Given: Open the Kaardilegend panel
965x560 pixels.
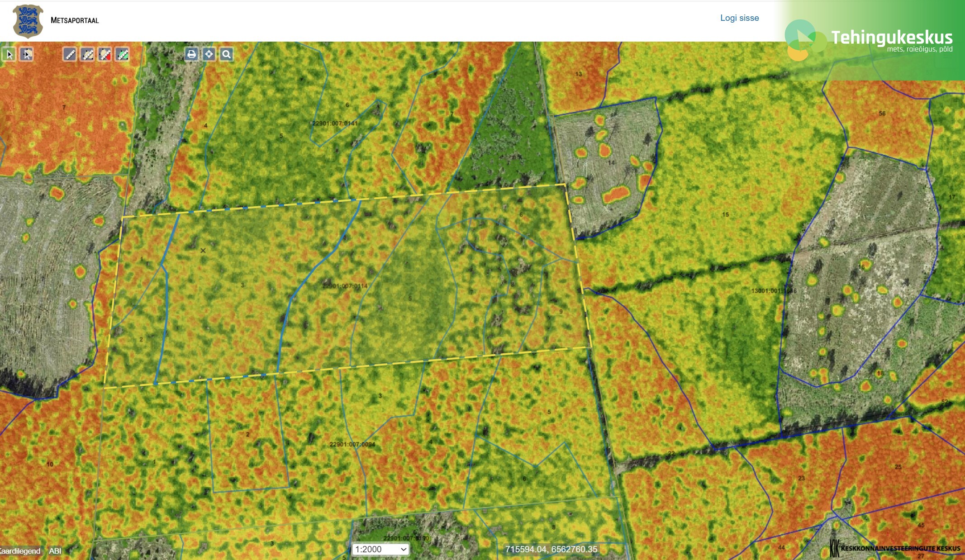Looking at the screenshot, I should click(x=20, y=551).
